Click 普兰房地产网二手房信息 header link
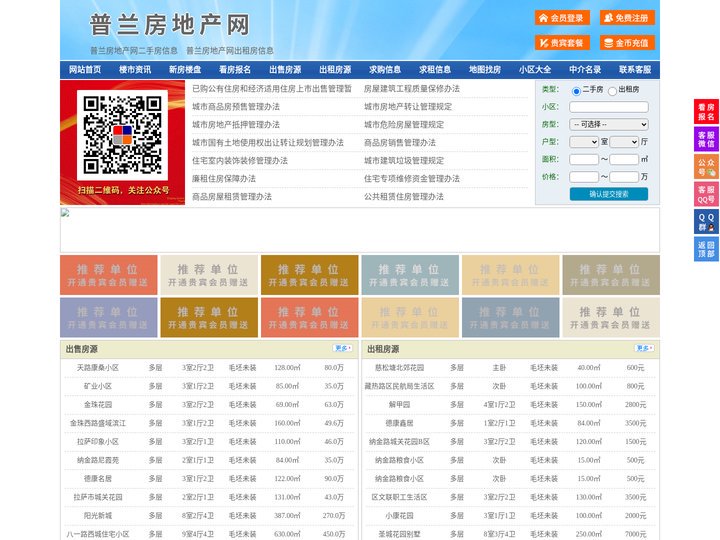720x540 pixels. pos(134,51)
